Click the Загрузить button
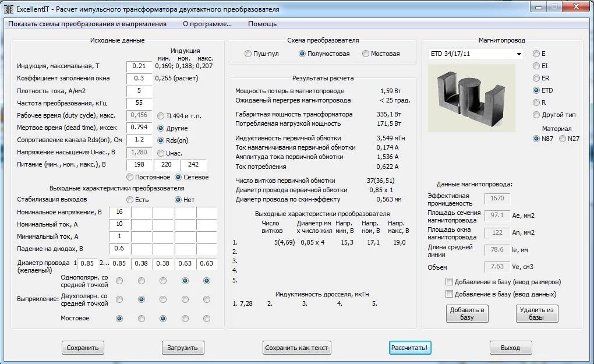Image resolution: width=594 pixels, height=364 pixels. [183, 348]
